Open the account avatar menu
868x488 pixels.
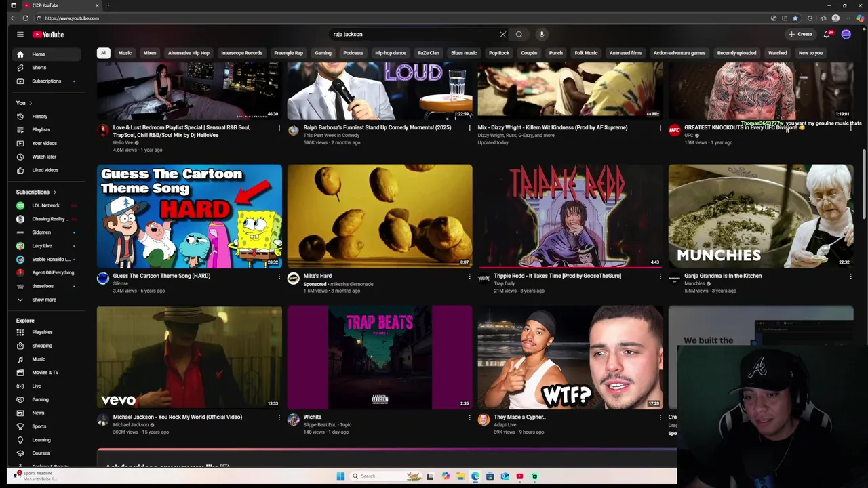click(846, 34)
